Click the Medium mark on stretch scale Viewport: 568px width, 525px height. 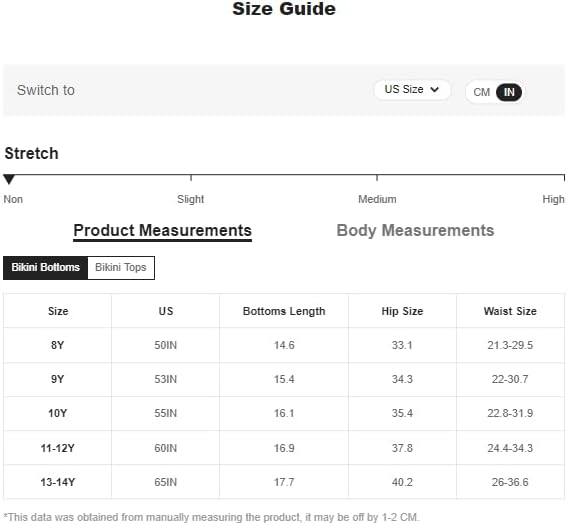[x=377, y=199]
